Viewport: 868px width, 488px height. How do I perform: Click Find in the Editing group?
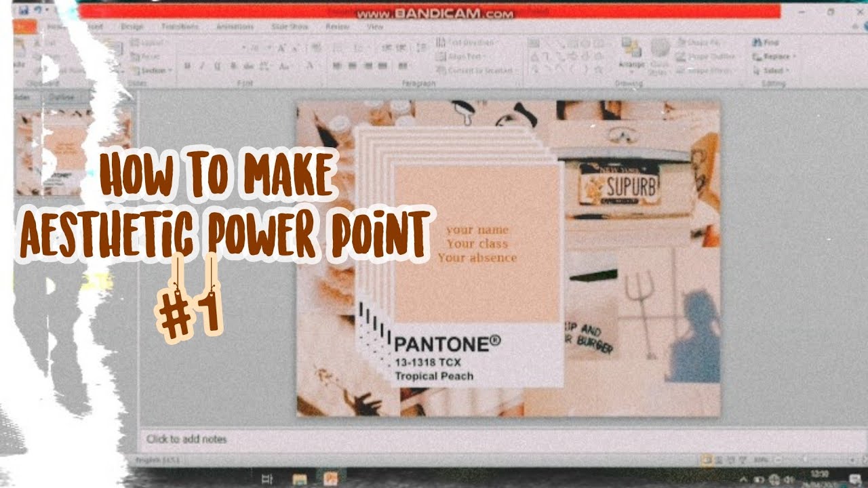[x=766, y=43]
